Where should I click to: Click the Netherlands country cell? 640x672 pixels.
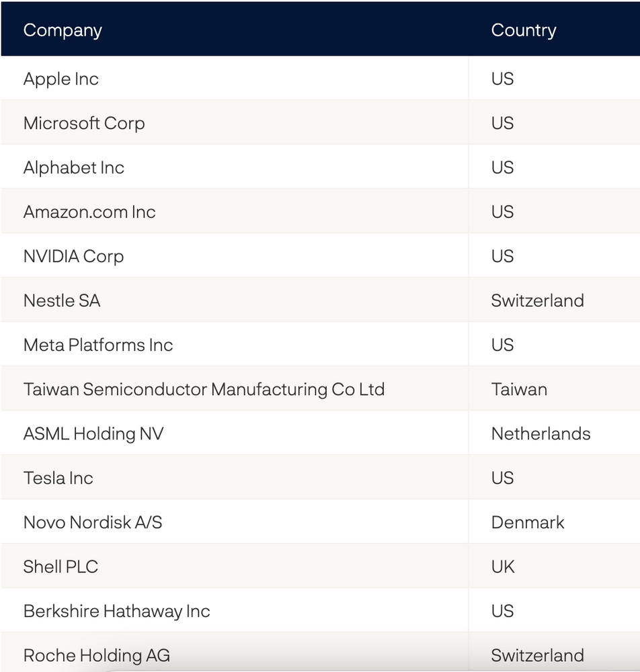(541, 433)
